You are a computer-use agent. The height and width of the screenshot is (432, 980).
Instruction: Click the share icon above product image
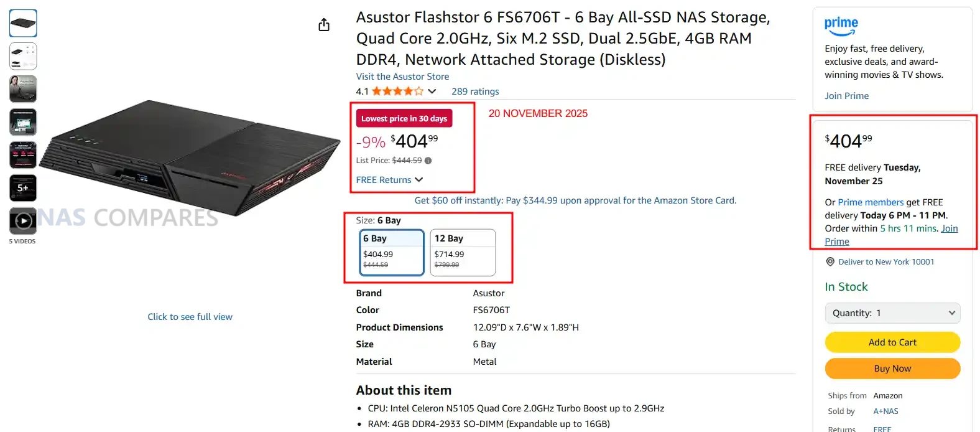tap(324, 25)
